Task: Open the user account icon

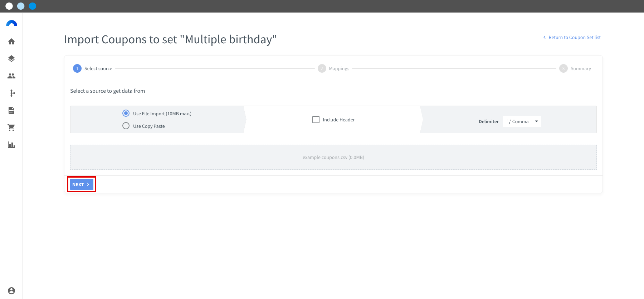Action: [x=11, y=291]
